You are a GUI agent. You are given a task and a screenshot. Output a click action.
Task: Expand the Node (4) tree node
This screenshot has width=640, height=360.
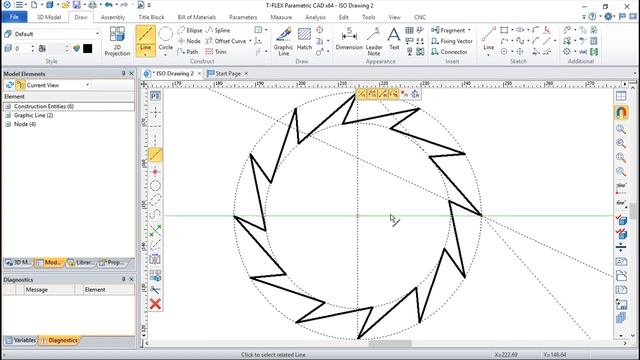(8, 124)
